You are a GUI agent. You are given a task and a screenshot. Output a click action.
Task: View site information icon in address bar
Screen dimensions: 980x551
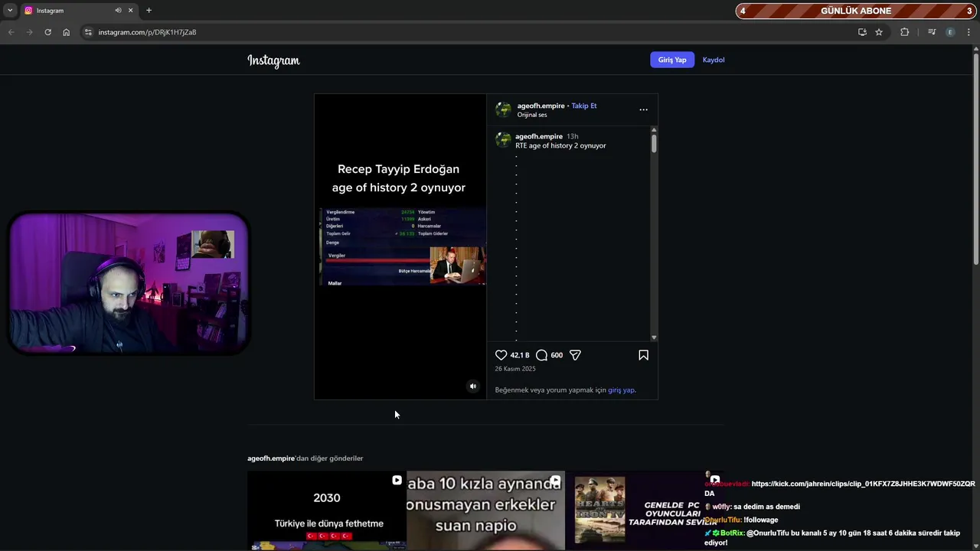point(88,32)
